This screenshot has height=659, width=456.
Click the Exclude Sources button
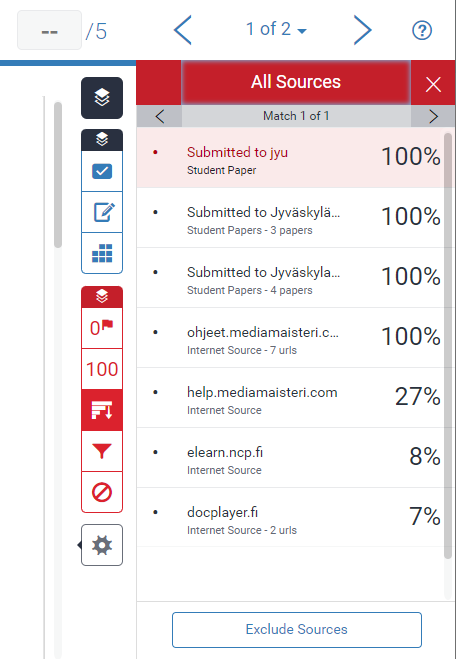point(297,630)
